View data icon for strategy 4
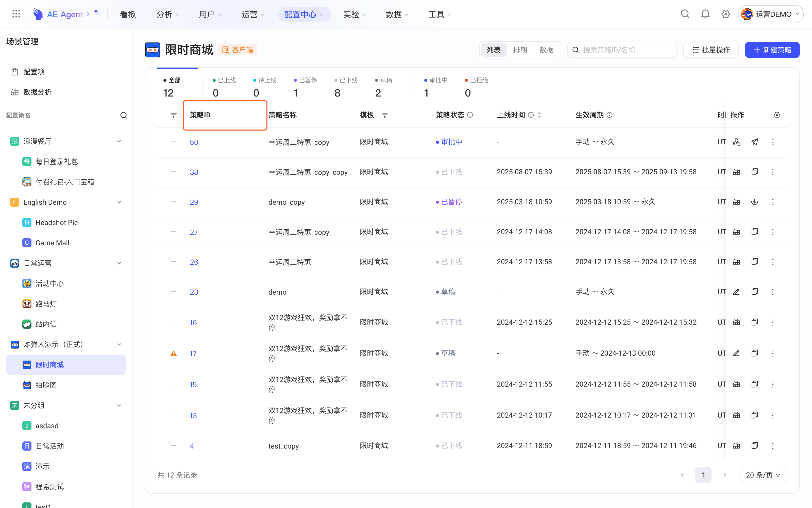 (736, 446)
